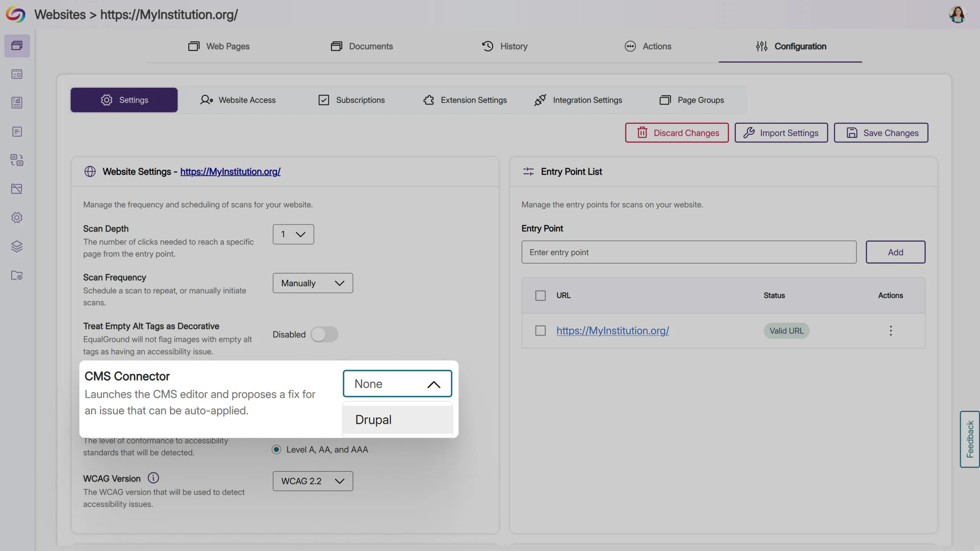Click the crossed-out image icon in sidebar
The height and width of the screenshot is (551, 980).
[x=17, y=189]
